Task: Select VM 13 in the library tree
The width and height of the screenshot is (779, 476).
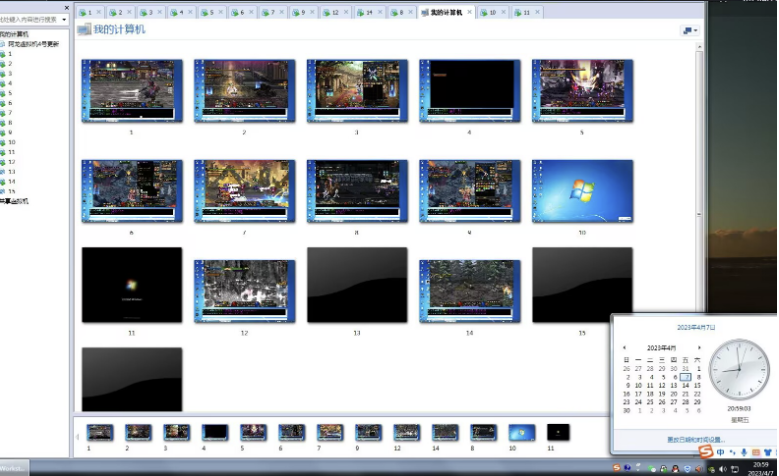Action: click(11, 171)
